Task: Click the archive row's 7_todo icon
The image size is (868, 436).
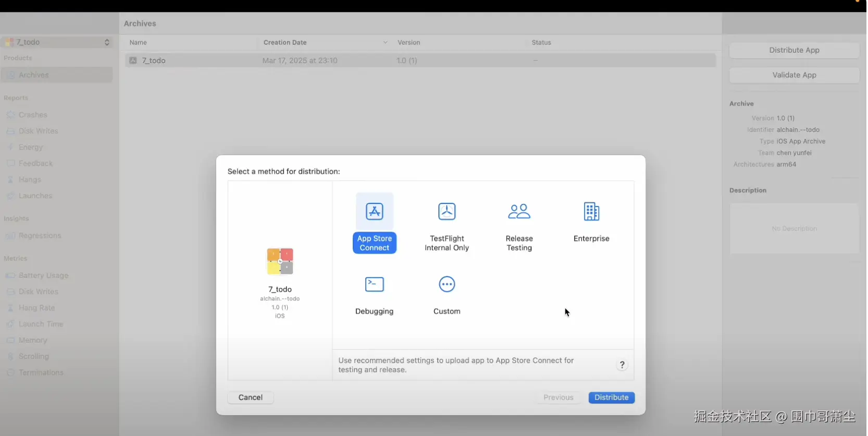Action: (133, 60)
